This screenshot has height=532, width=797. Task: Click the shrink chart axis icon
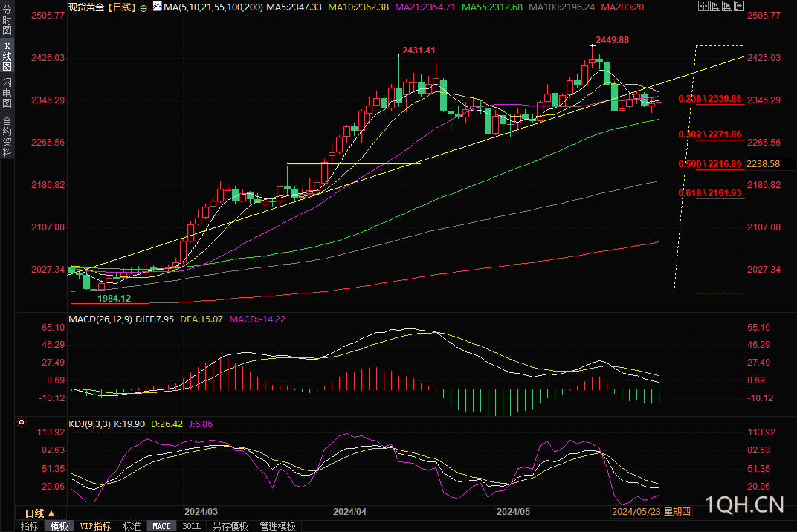point(715,6)
